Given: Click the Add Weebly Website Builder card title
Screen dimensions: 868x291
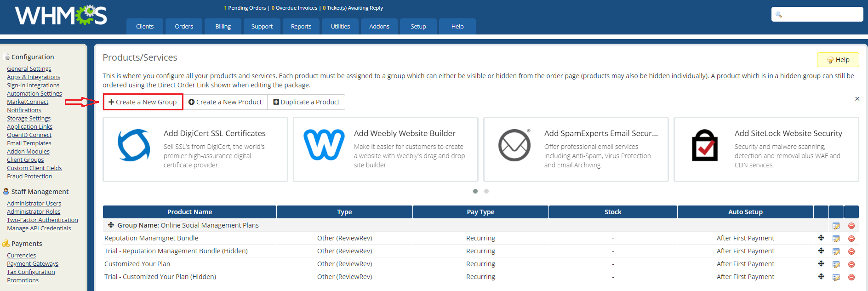Looking at the screenshot, I should point(405,133).
